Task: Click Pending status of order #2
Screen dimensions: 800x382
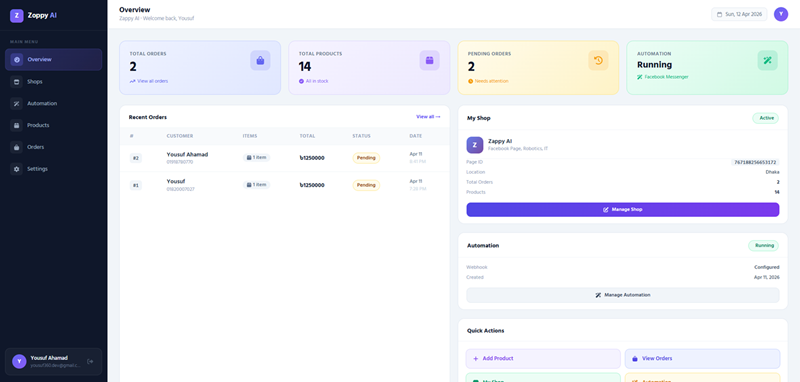Action: coord(366,158)
